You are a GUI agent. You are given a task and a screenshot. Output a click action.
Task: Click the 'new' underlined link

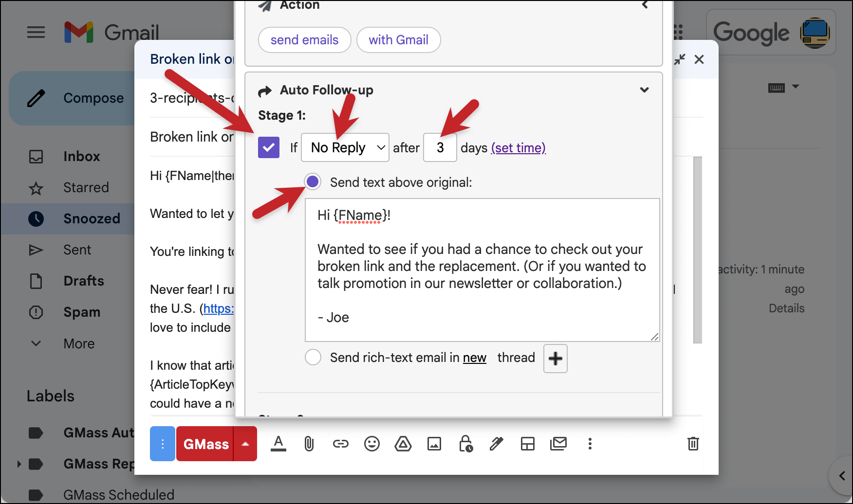pyautogui.click(x=475, y=358)
